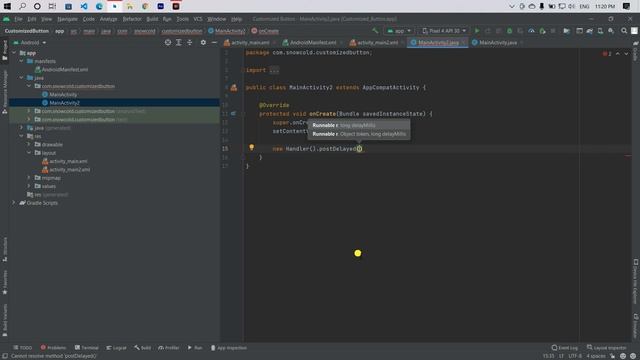Jump to next highlighted error arrow
The height and width of the screenshot is (360, 640).
(626, 54)
